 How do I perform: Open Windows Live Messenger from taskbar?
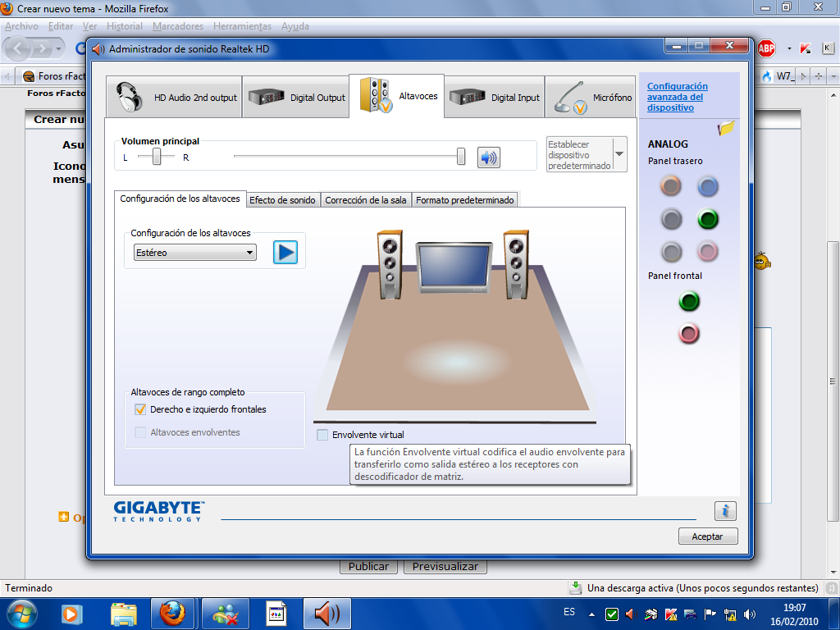tap(225, 614)
